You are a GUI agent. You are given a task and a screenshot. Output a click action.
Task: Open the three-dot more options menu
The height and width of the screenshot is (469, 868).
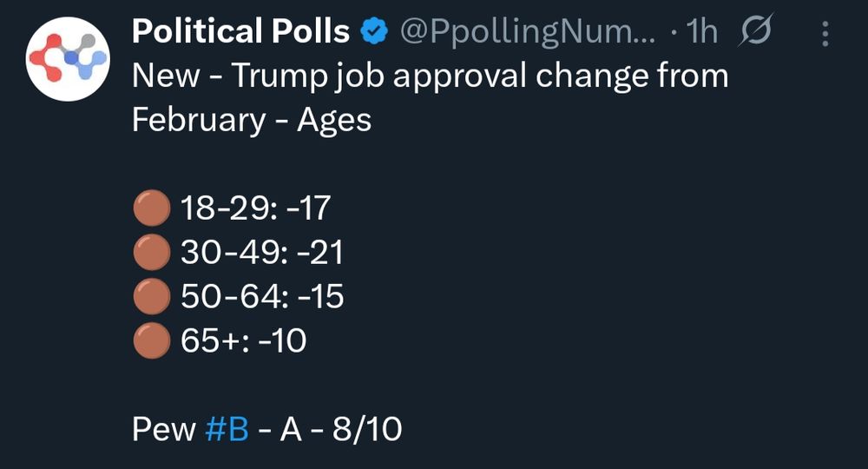[x=825, y=34]
